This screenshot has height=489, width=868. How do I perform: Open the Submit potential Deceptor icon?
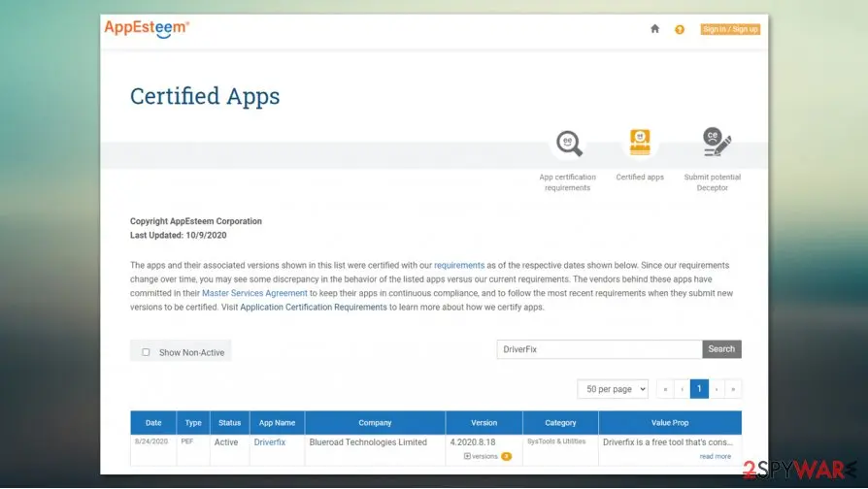tap(717, 143)
